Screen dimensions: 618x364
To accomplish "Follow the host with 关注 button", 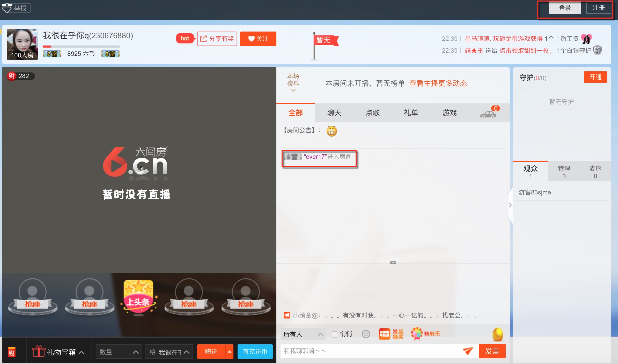I will tap(258, 39).
